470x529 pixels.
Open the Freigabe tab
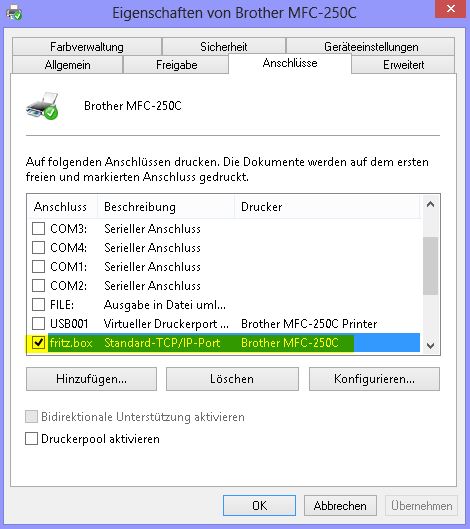[176, 64]
